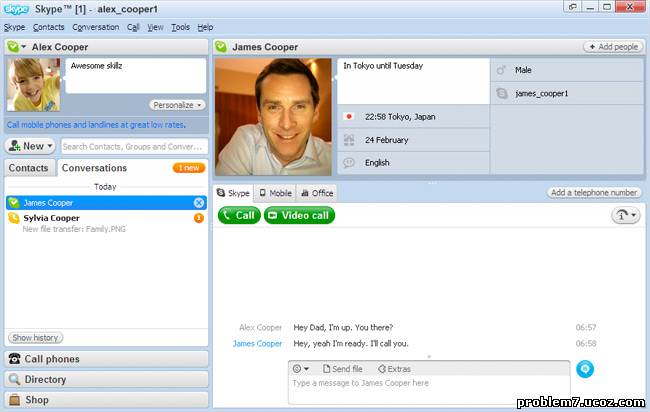Open the emoticon picker in message toolbar

click(x=300, y=369)
